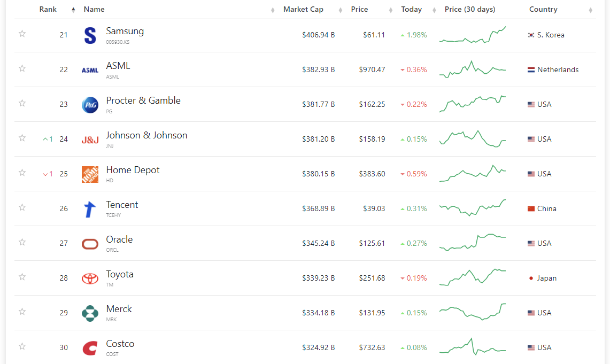Favorite ASML with the star

point(22,68)
